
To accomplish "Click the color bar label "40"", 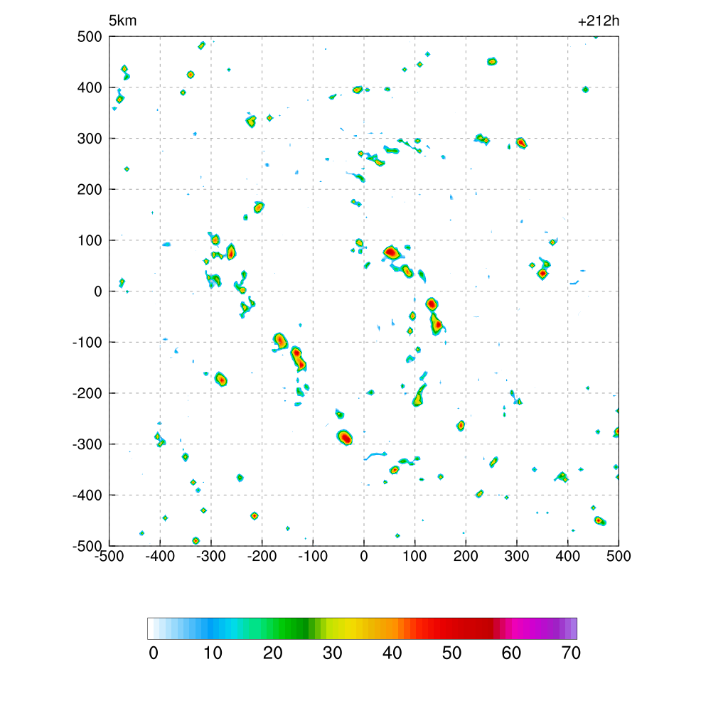I will coord(392,653).
